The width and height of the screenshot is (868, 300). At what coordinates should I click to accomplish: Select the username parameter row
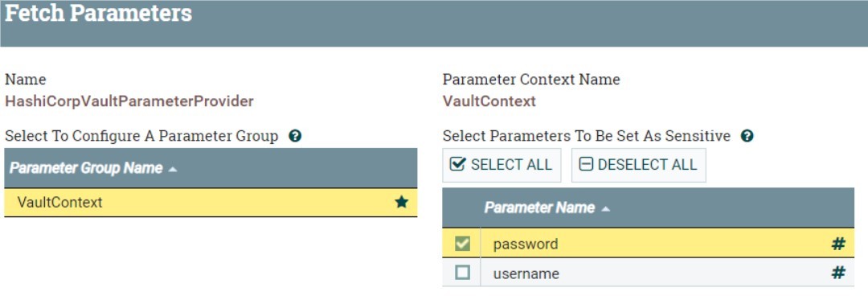[x=649, y=273]
